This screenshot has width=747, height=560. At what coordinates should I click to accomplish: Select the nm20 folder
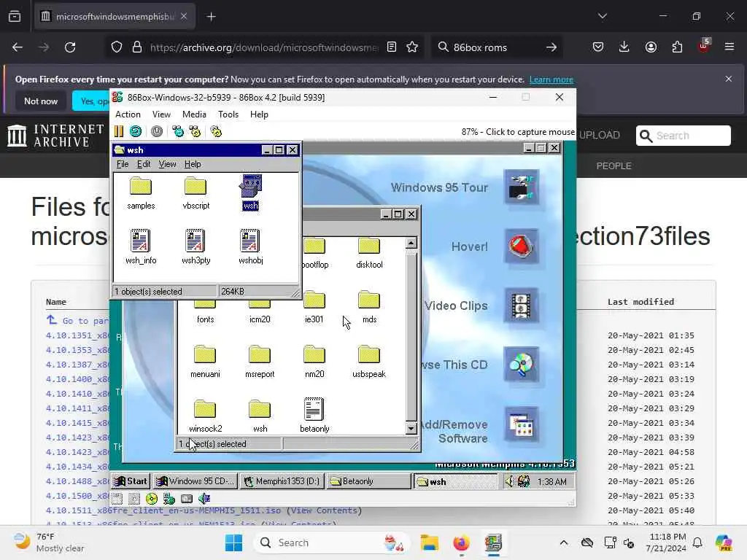click(x=314, y=362)
